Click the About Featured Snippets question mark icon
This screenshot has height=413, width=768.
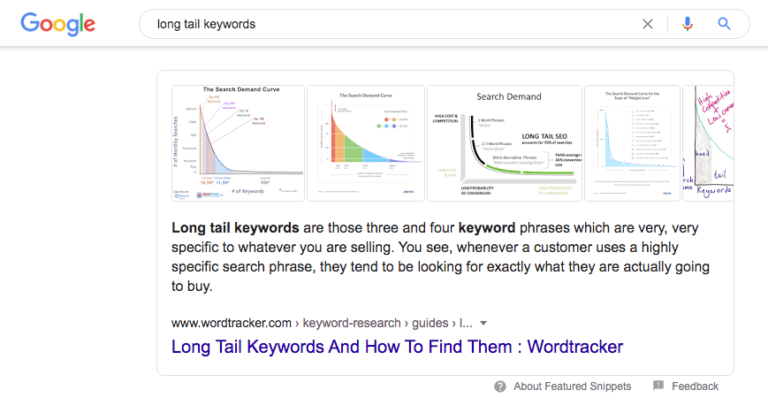500,387
